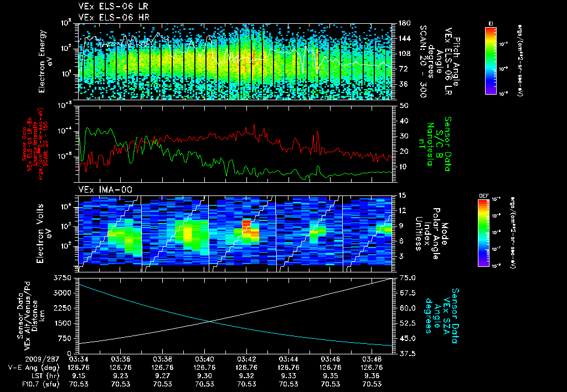The image size is (567, 392).
Task: Click the DEF color scale bar
Action: click(x=483, y=233)
